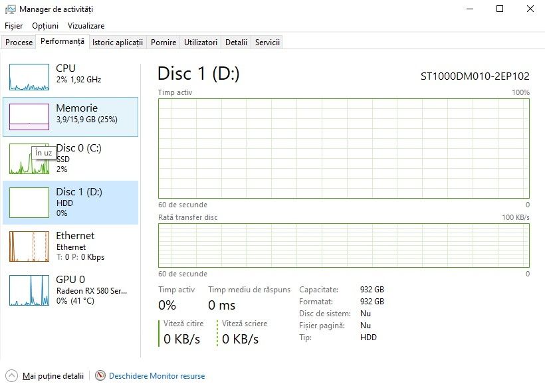Screen dimensions: 545x392
Task: Click the Timp activ disk graph area
Action: (344, 148)
